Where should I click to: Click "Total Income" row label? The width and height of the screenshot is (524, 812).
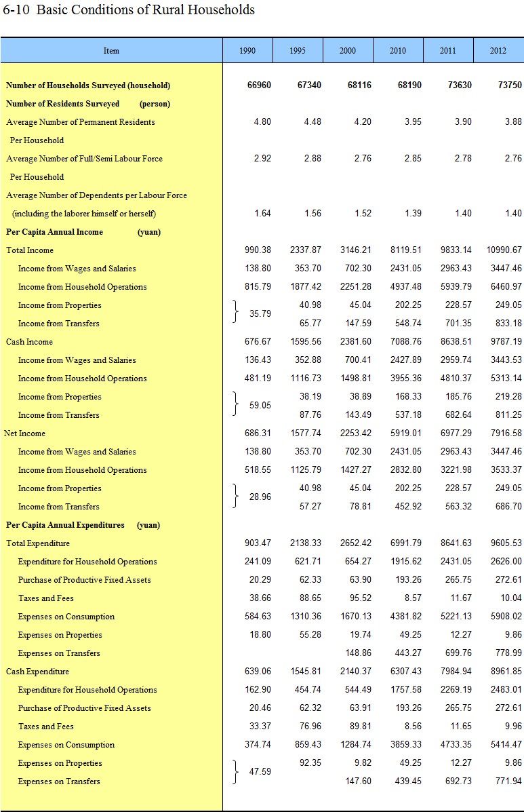[x=30, y=250]
